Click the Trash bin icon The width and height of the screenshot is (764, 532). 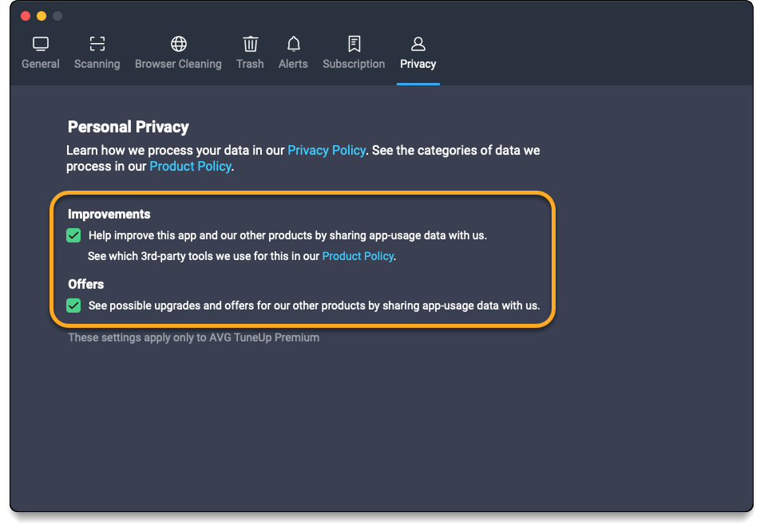coord(250,43)
